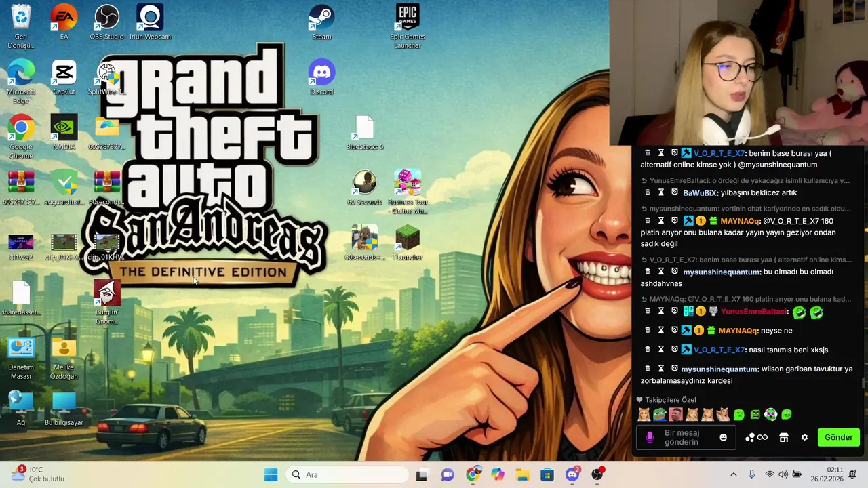Click the BaWuBiX username in chat
This screenshot has width=868, height=488.
(700, 193)
